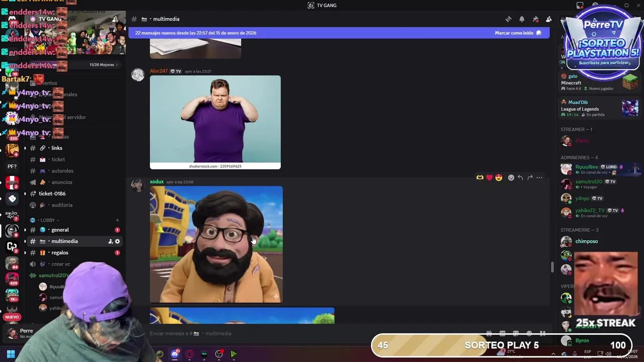Toggle the member list icon
This screenshot has width=644, height=362.
click(x=548, y=19)
